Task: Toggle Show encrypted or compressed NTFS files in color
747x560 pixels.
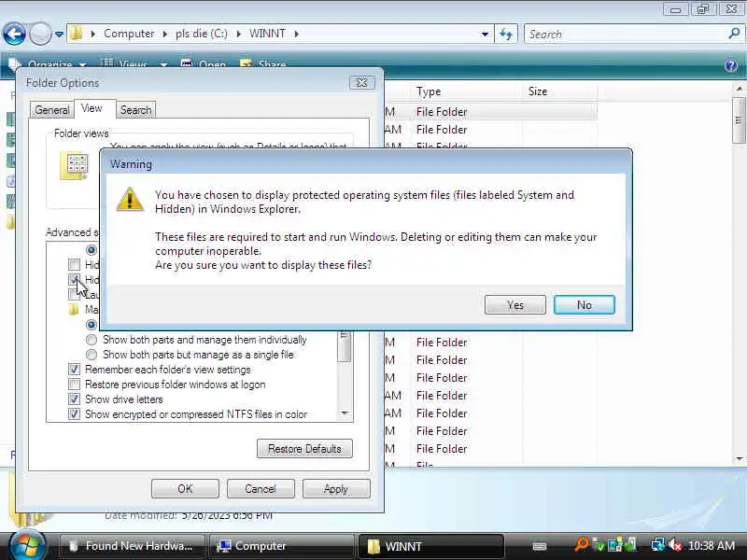Action: [x=74, y=413]
